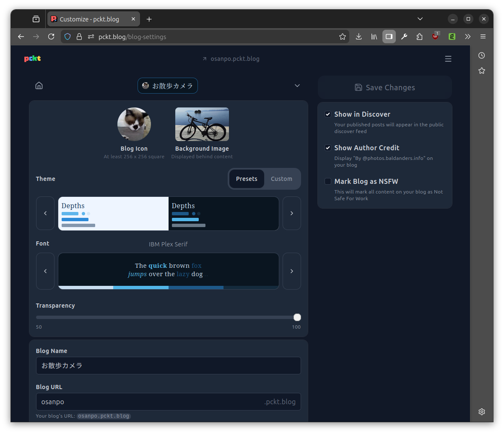Click the Save Changes button
This screenshot has height=434, width=504.
tap(384, 87)
